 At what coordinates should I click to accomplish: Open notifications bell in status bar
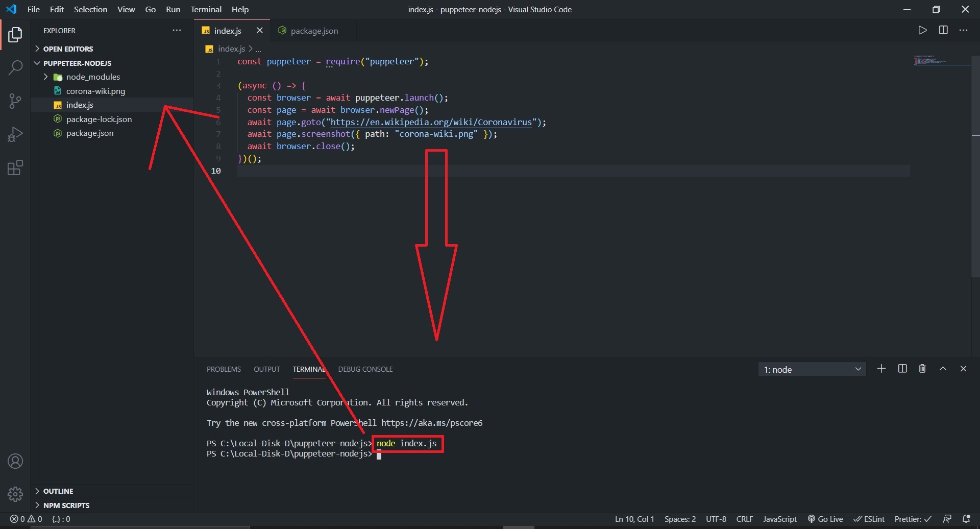[966, 519]
